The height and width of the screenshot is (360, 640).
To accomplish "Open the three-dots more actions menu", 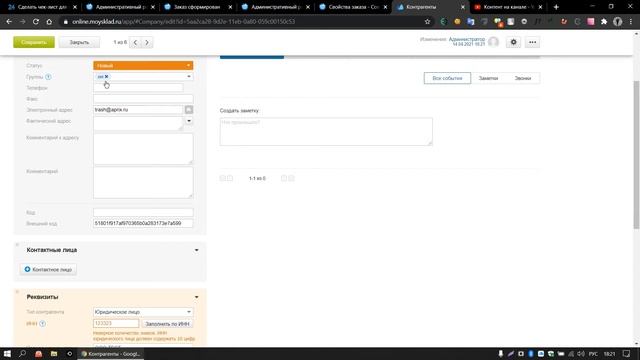I will (x=533, y=42).
